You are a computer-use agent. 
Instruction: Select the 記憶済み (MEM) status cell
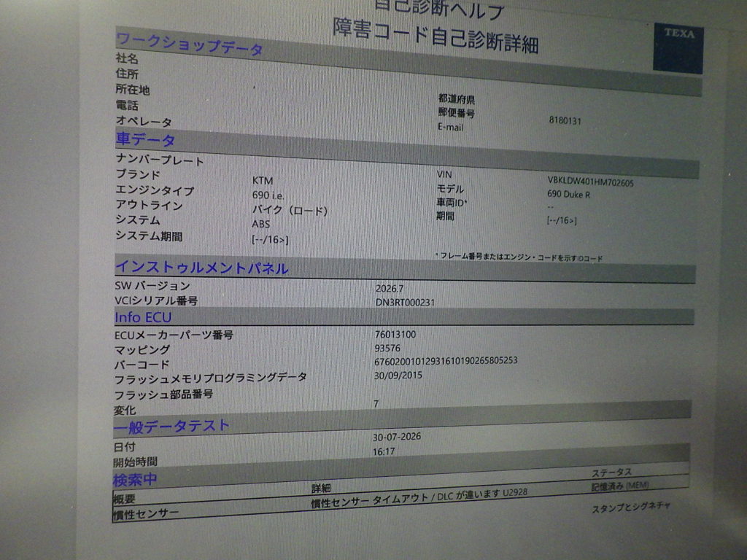[620, 486]
